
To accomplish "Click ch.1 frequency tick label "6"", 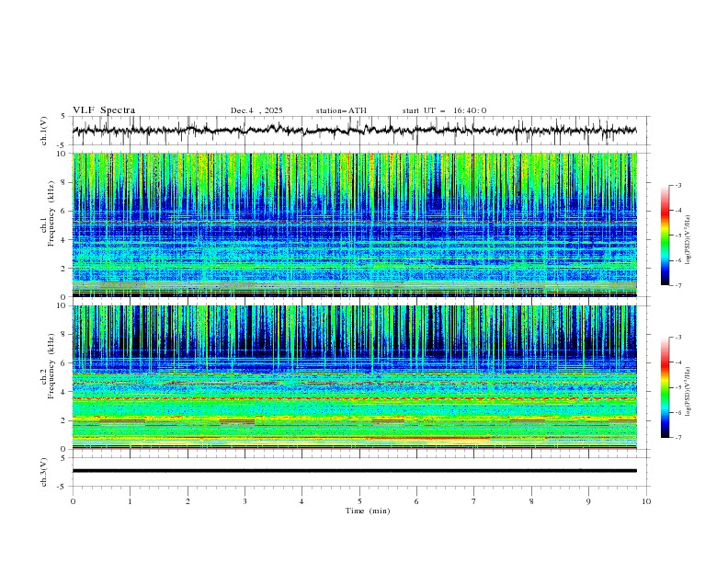I will point(64,212).
